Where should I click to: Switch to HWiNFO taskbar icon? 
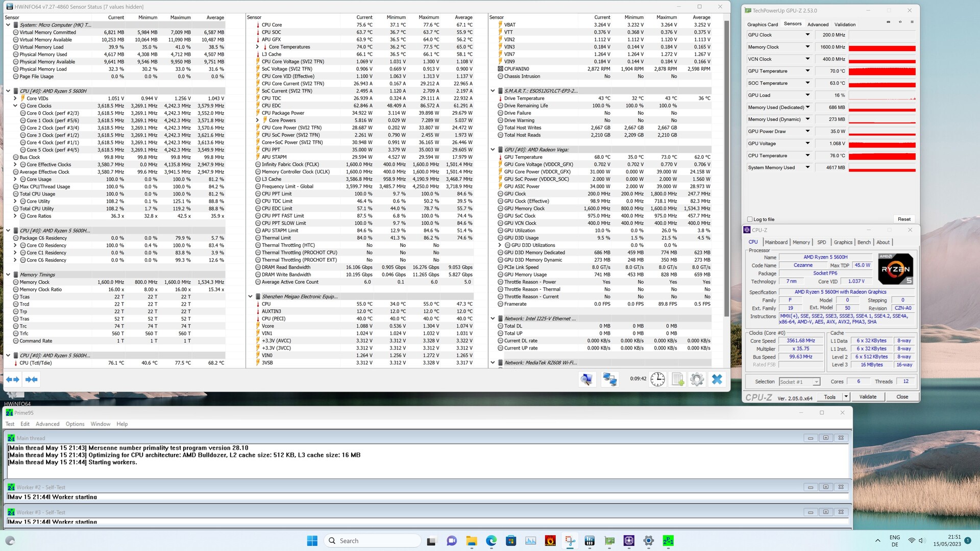590,541
